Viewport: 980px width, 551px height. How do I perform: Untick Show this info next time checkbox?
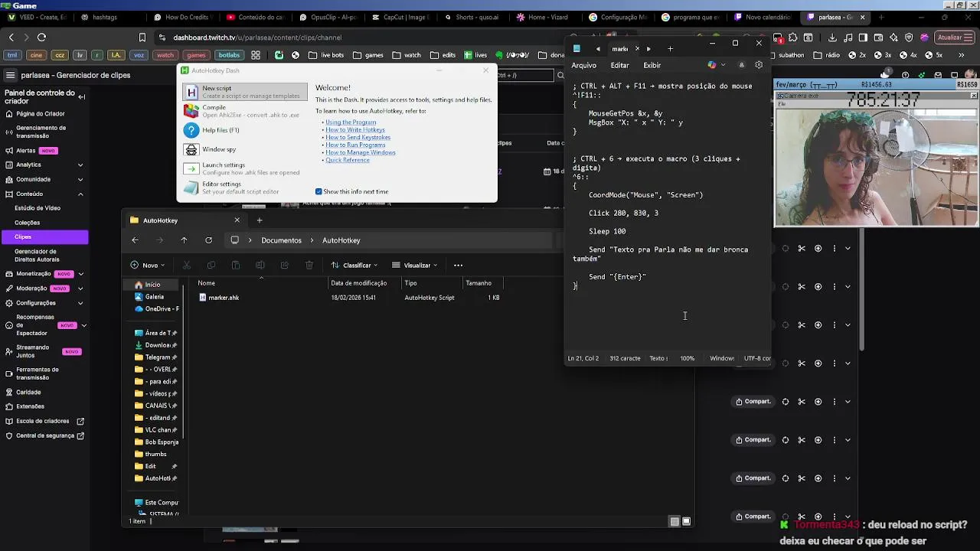coord(318,191)
